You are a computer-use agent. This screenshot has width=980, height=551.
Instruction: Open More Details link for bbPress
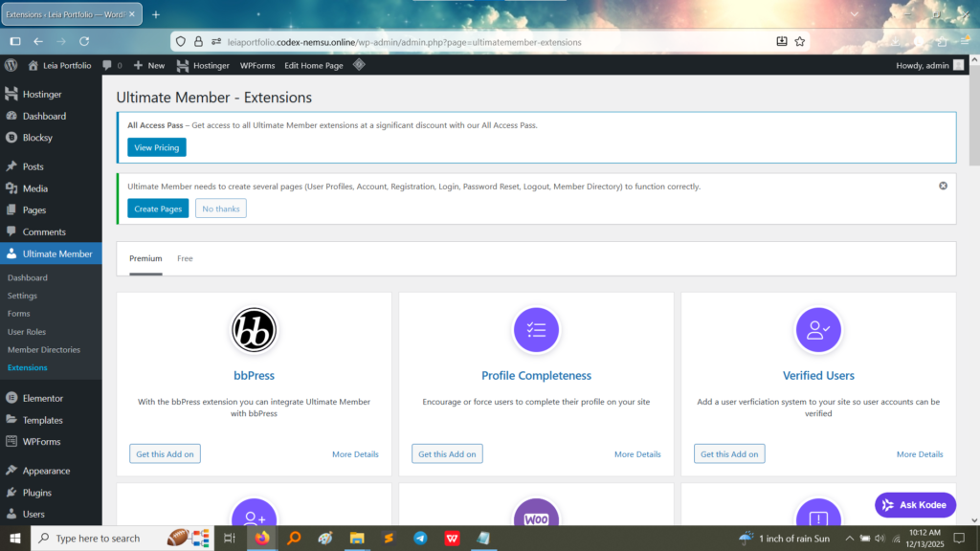355,454
